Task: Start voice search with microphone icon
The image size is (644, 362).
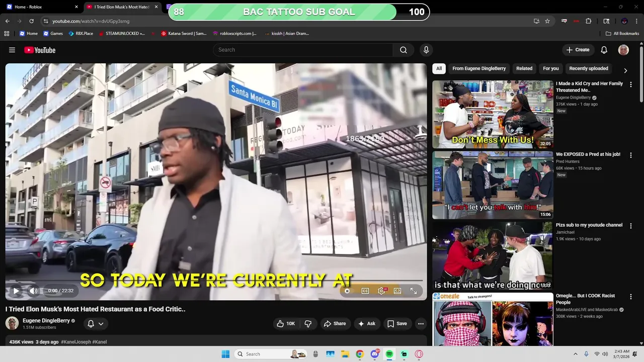Action: [426, 50]
